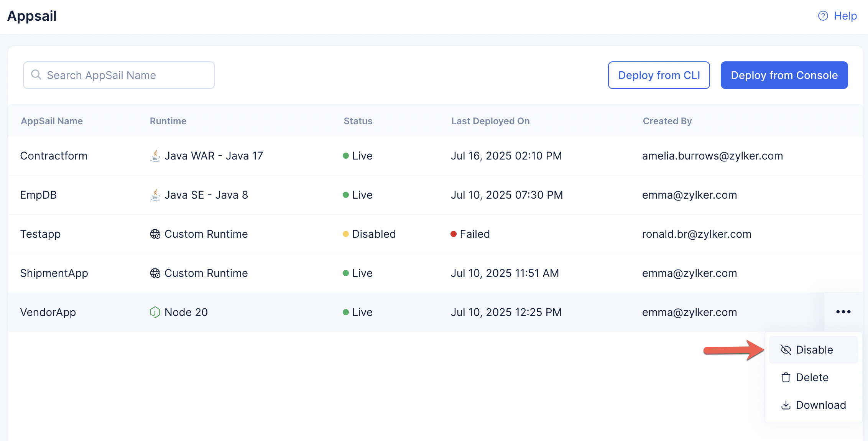Click the Node 20 hexagon icon
Viewport: 868px width, 441px height.
tap(155, 312)
